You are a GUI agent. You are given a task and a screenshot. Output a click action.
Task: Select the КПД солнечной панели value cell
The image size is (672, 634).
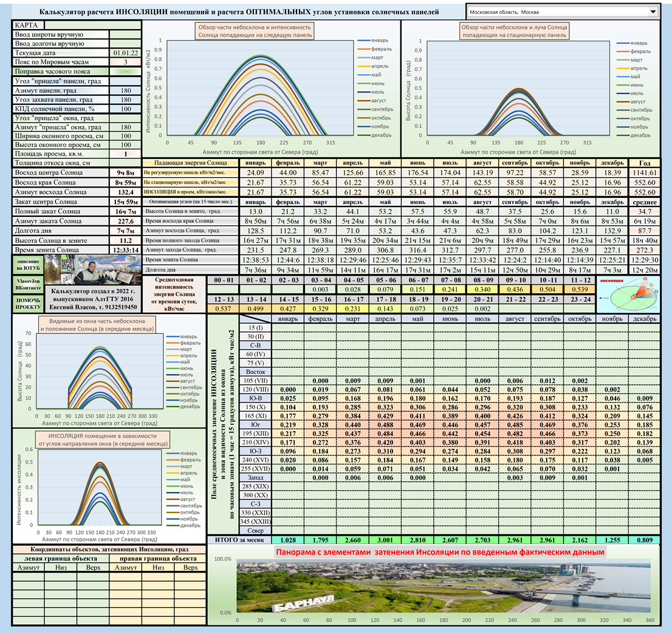125,109
